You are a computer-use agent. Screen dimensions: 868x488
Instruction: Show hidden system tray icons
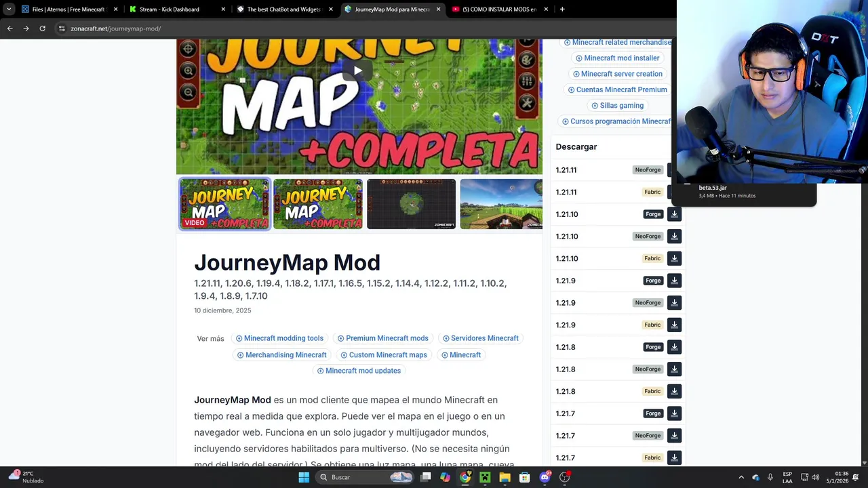coord(741,477)
